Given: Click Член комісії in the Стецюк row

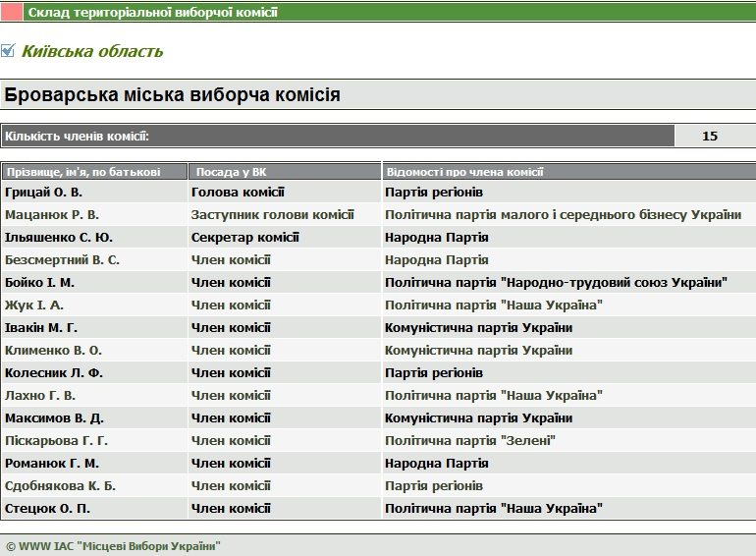Looking at the screenshot, I should [231, 509].
